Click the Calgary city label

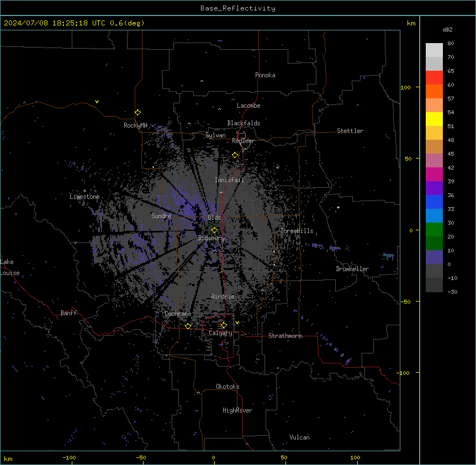(220, 333)
